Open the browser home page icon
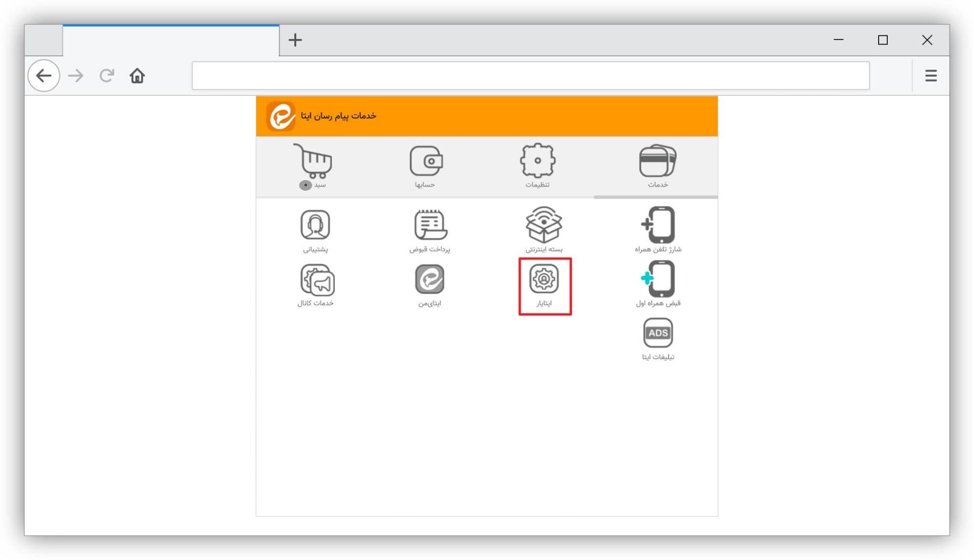Viewport: 974px width, 560px height. point(137,76)
